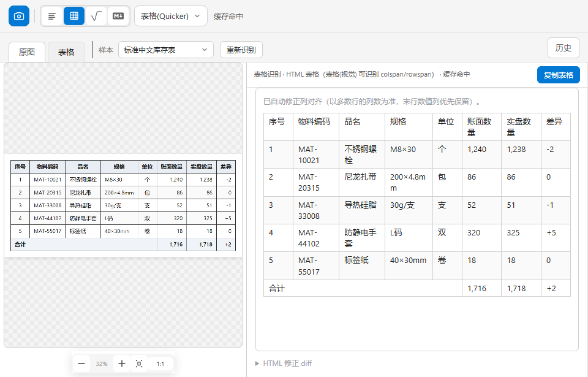Click the blue camera screenshot button
Image resolution: width=588 pixels, height=377 pixels.
point(19,16)
